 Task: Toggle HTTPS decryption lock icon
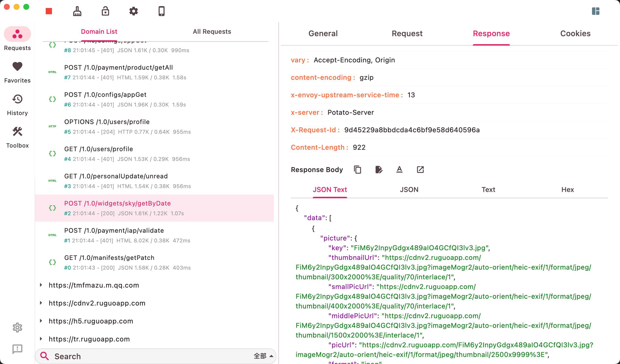(x=105, y=11)
